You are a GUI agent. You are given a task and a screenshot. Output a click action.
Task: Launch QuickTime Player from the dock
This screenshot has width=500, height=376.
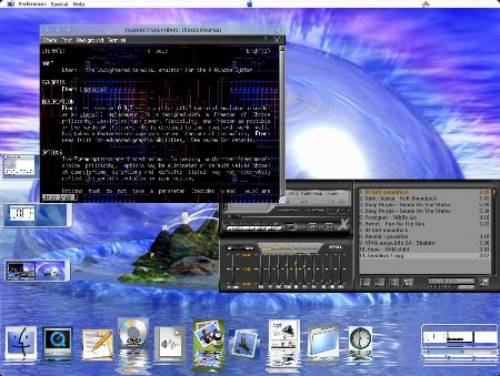pyautogui.click(x=57, y=343)
